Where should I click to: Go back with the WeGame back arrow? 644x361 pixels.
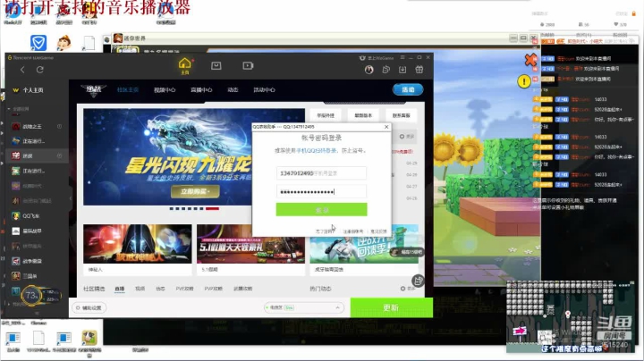(22, 70)
